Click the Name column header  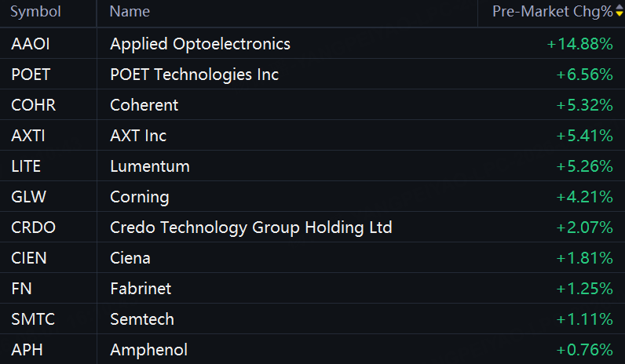point(130,12)
